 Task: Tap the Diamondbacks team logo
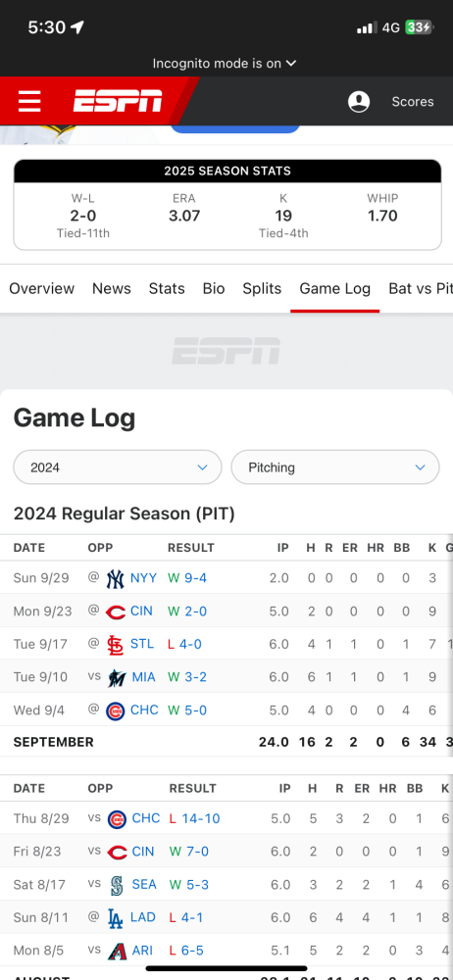click(117, 952)
